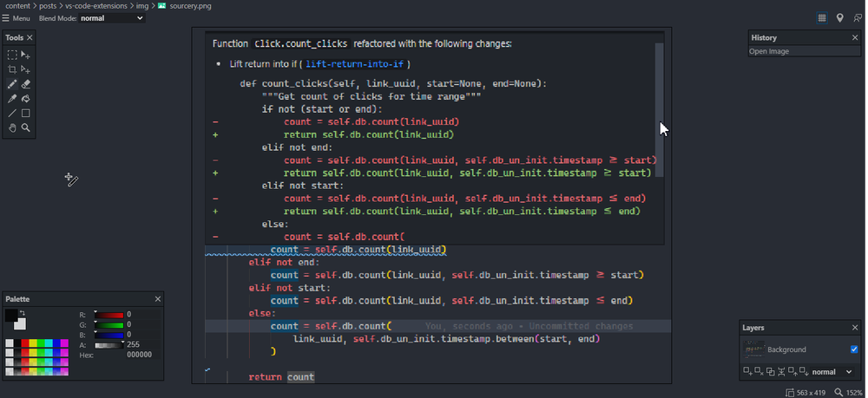868x398 pixels.
Task: Delete the selected layer
Action: (759, 371)
